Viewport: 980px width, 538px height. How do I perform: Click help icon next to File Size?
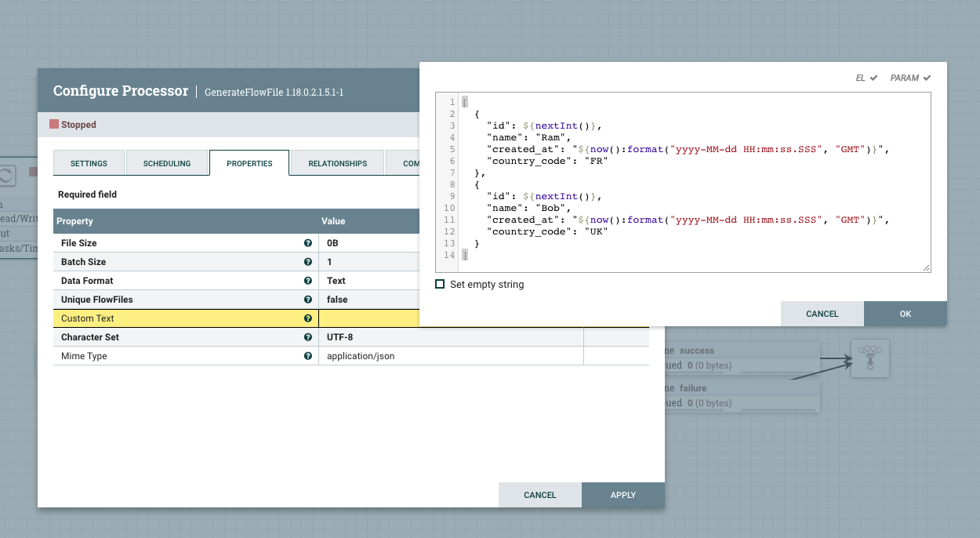point(308,243)
